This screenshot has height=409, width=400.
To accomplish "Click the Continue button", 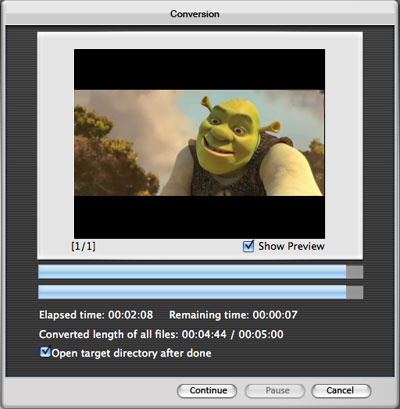I will [x=207, y=391].
